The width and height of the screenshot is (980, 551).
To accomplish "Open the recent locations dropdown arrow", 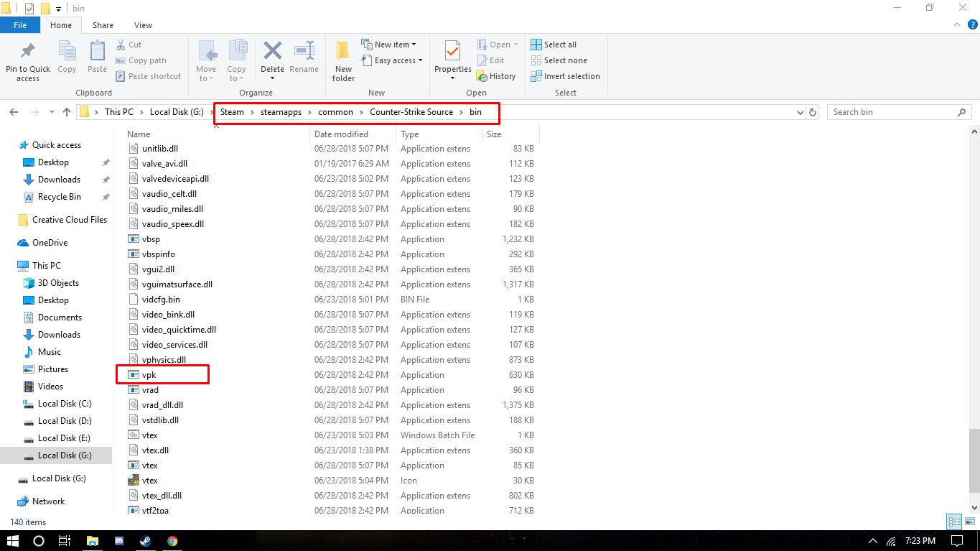I will (52, 112).
